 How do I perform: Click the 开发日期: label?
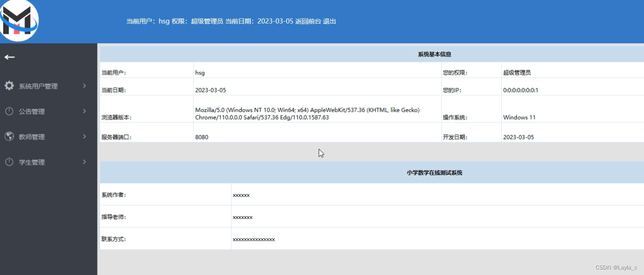[x=455, y=137]
